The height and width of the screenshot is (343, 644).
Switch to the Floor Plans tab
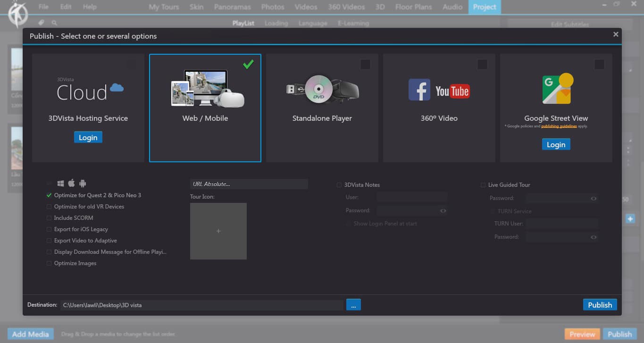coord(413,7)
